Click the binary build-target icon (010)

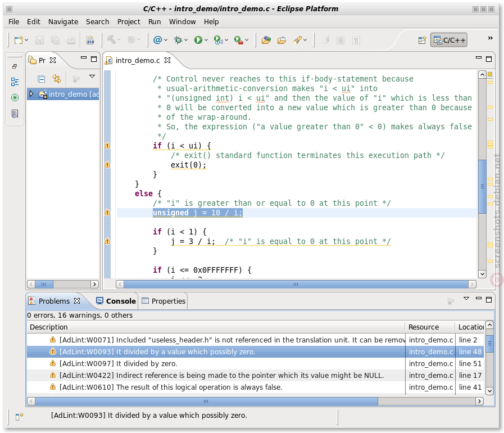point(90,40)
